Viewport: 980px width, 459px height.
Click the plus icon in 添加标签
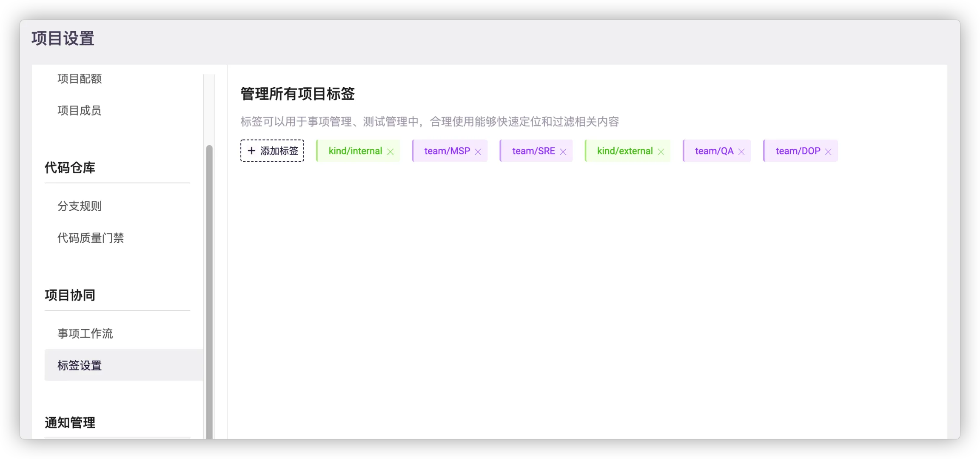point(251,151)
